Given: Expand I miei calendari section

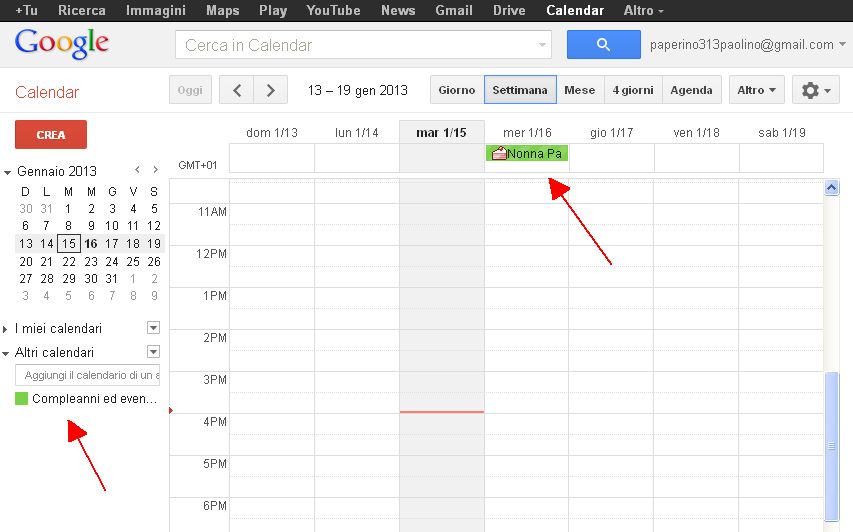Looking at the screenshot, I should (5, 329).
